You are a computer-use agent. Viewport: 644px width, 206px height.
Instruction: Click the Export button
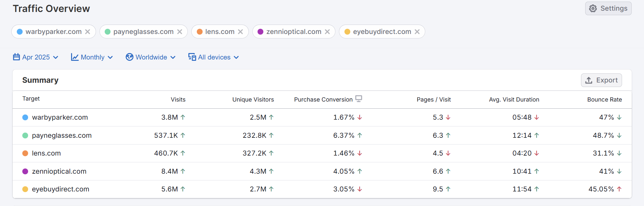pos(601,80)
